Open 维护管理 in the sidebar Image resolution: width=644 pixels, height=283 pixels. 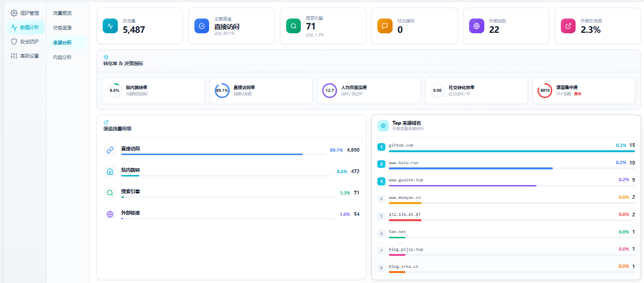(26, 13)
